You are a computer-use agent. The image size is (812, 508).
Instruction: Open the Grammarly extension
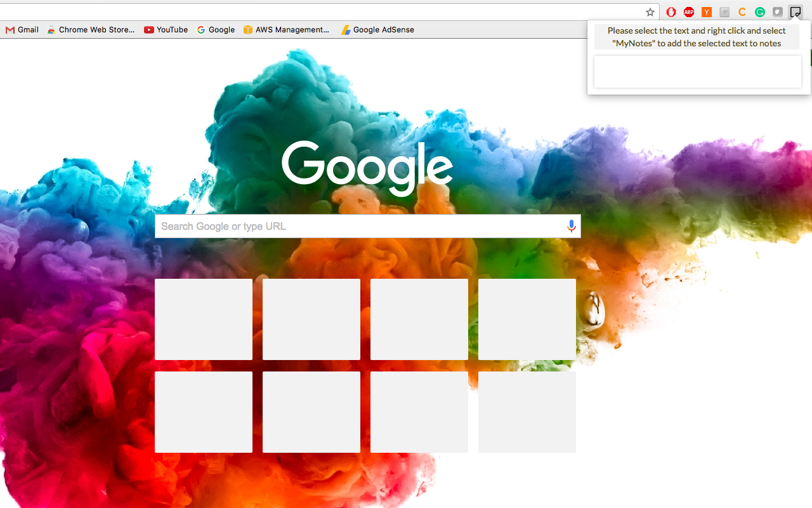759,11
